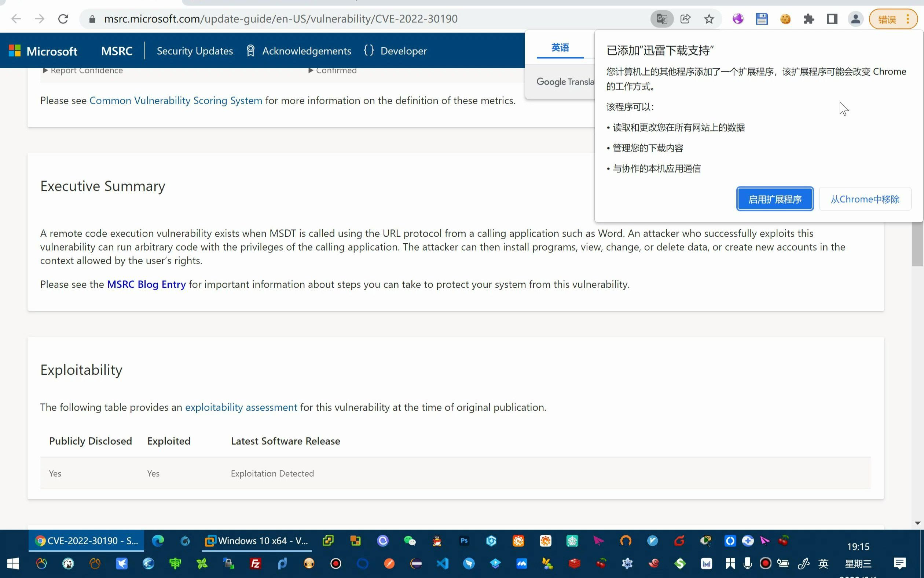Open the Security Updates menu
The image size is (924, 578).
(195, 51)
